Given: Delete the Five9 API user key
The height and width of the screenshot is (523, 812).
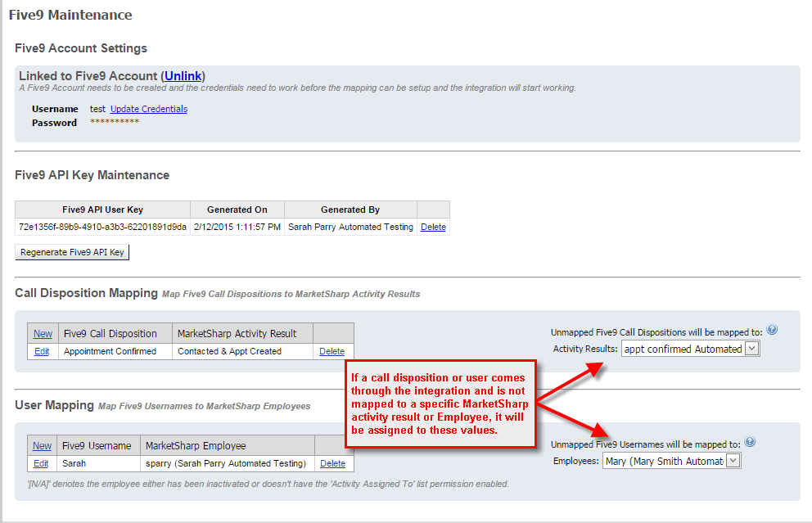Looking at the screenshot, I should click(x=433, y=227).
